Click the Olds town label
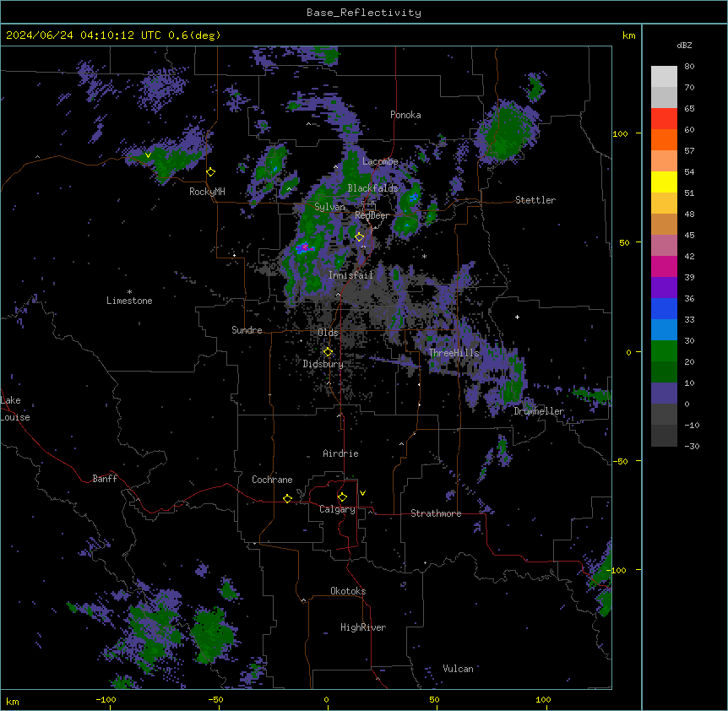 [x=328, y=333]
